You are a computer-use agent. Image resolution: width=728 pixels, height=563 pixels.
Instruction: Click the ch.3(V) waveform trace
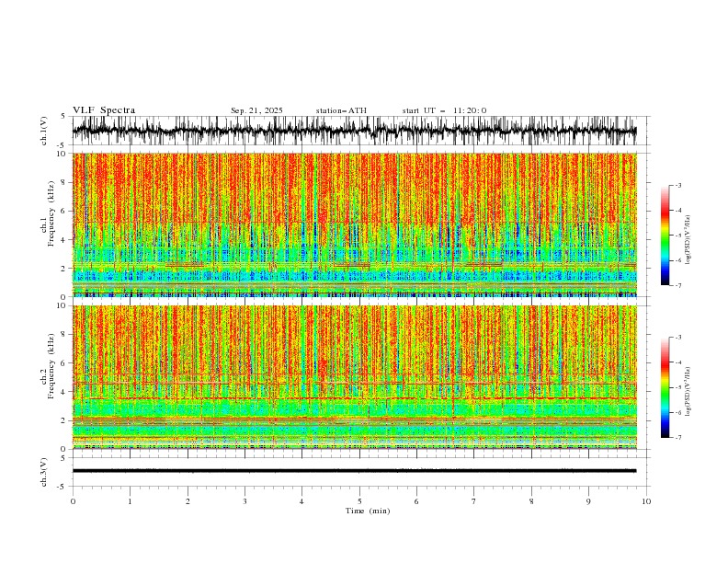click(x=354, y=471)
